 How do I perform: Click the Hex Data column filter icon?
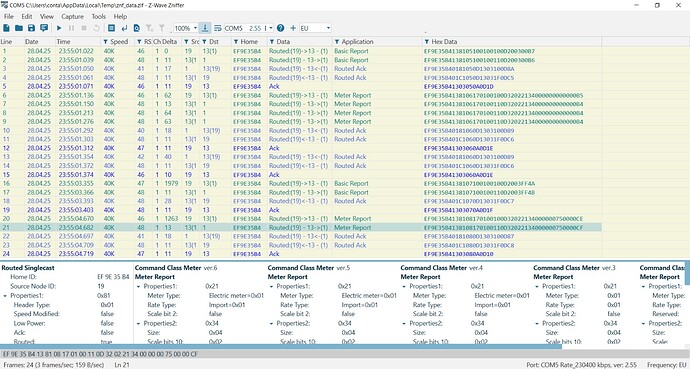click(x=427, y=42)
